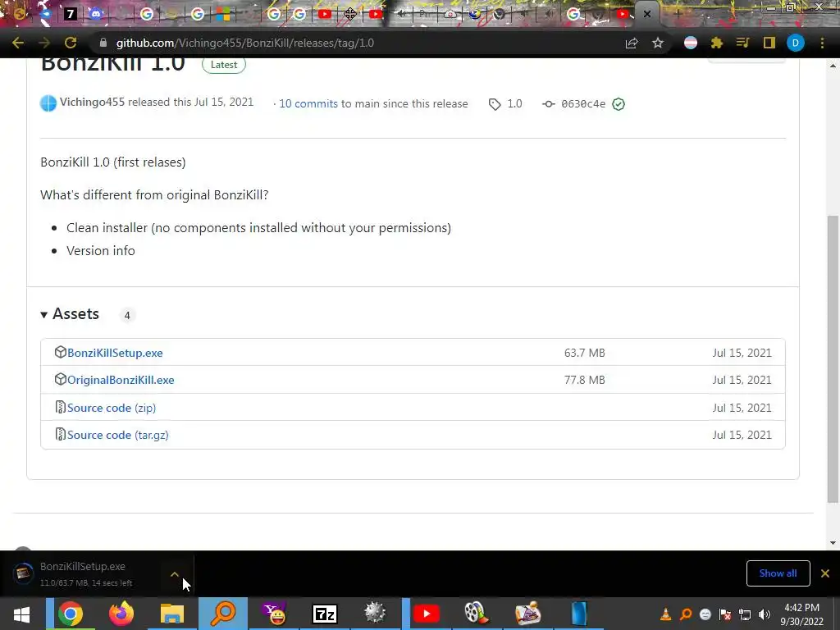The height and width of the screenshot is (630, 840).
Task: Click the pink-blue striped extension icon
Action: click(x=691, y=43)
